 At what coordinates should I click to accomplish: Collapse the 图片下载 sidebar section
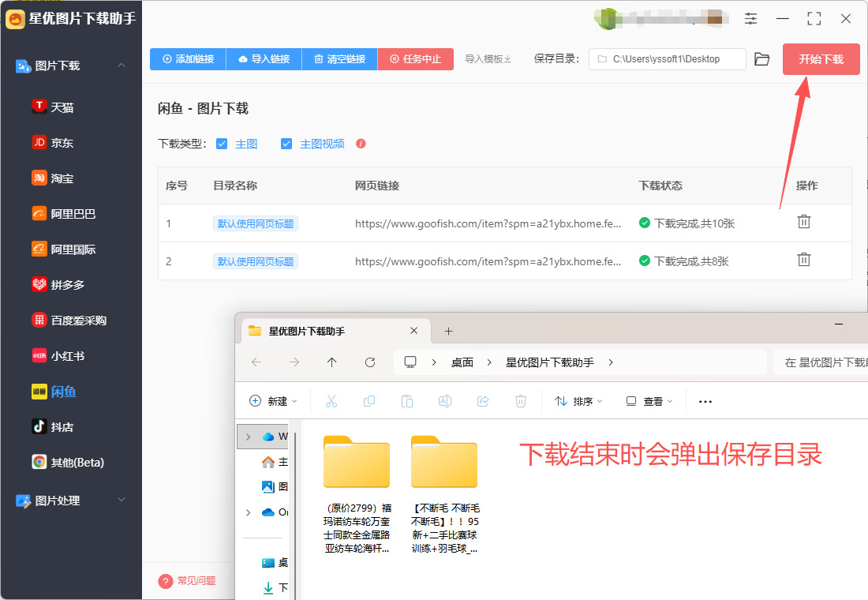point(122,66)
